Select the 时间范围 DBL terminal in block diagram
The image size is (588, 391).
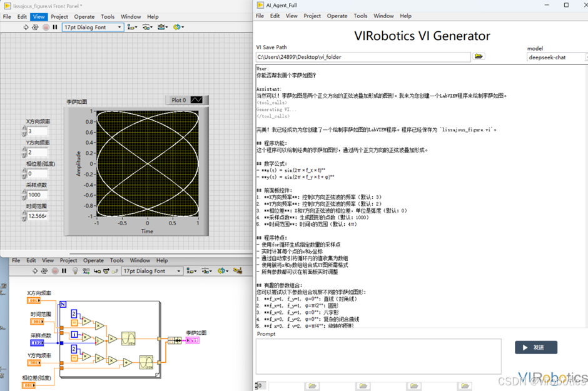(37, 322)
